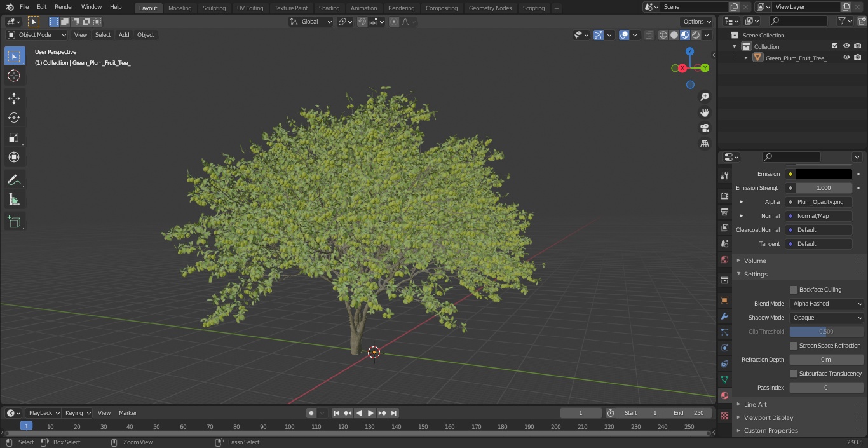Adjust the Emission Strength value slider

(824, 188)
